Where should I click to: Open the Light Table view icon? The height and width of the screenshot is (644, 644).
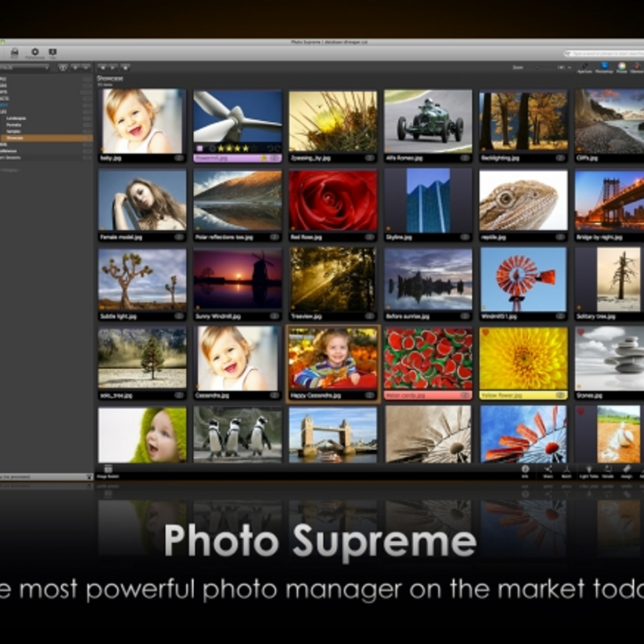[588, 471]
